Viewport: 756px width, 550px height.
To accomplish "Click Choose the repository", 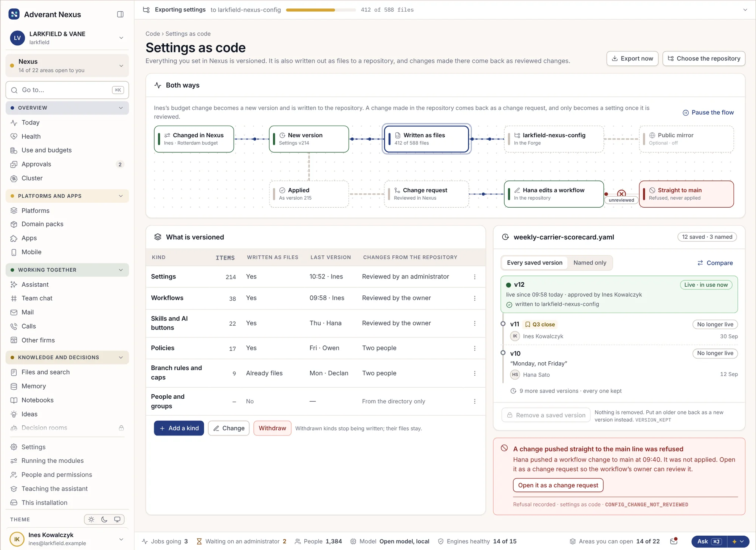I will (704, 59).
